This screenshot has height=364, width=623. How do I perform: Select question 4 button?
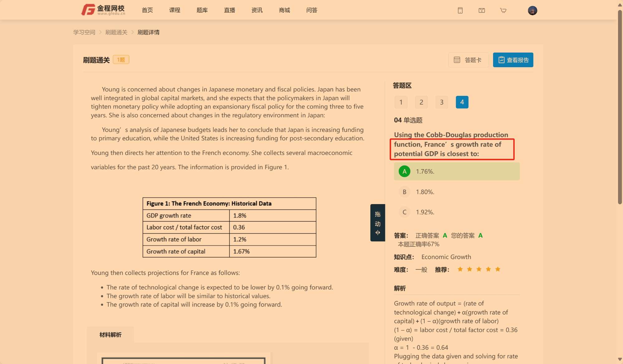[x=462, y=102]
